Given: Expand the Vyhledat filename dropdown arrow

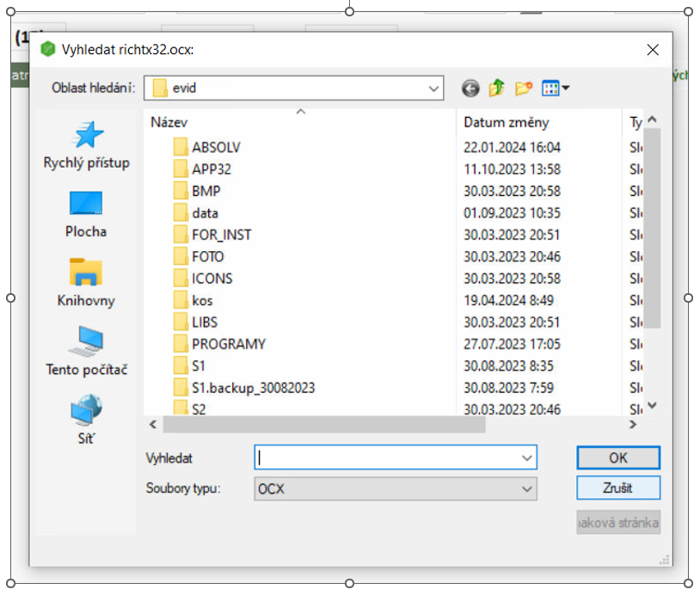Looking at the screenshot, I should click(526, 458).
